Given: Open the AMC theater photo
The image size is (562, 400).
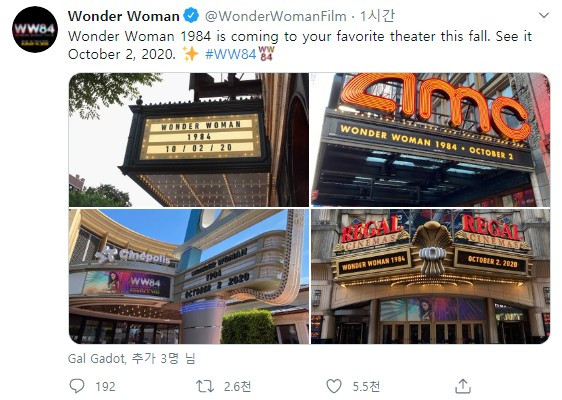Looking at the screenshot, I should (x=430, y=140).
